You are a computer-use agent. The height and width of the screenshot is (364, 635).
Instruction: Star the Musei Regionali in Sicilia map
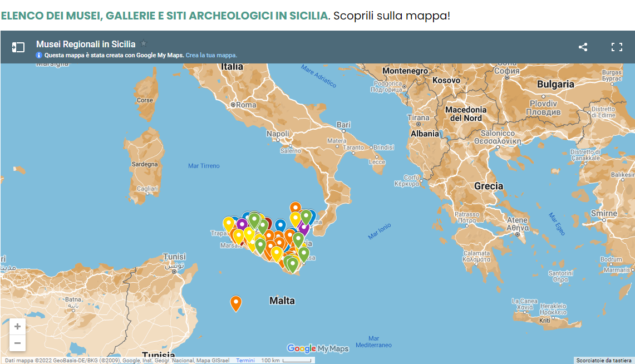144,43
